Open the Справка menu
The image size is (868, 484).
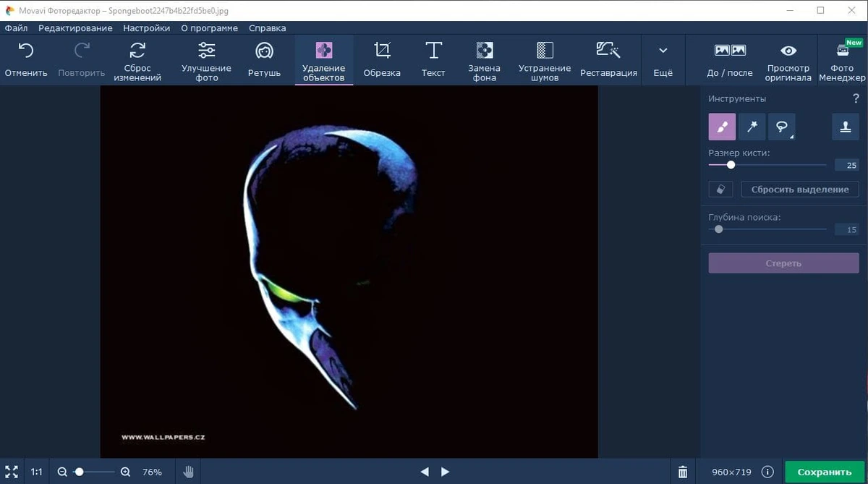point(267,28)
